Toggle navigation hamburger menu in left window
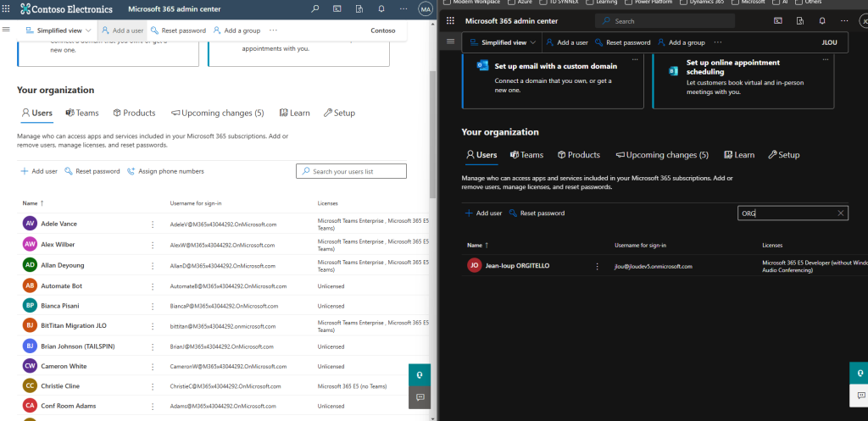This screenshot has width=868, height=421. coord(7,29)
